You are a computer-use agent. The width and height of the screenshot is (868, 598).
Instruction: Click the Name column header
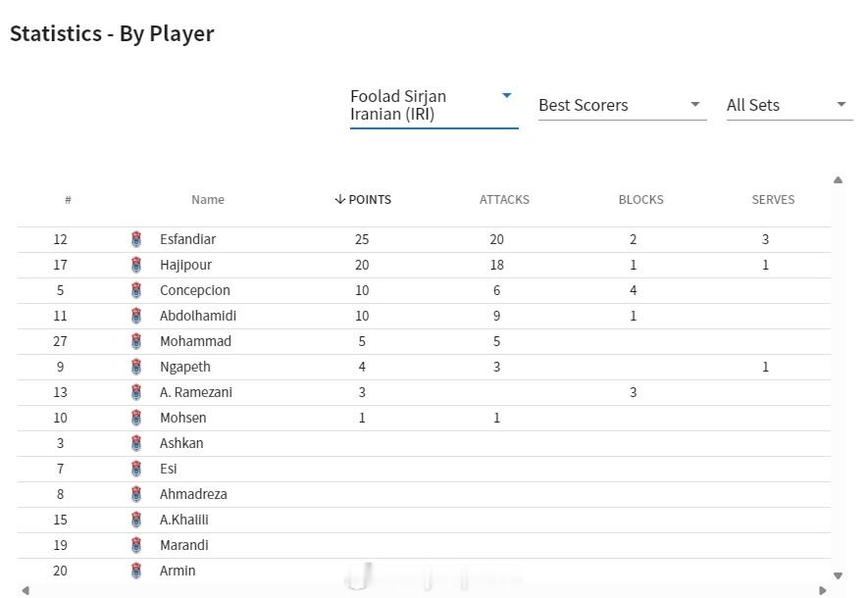[x=208, y=200]
